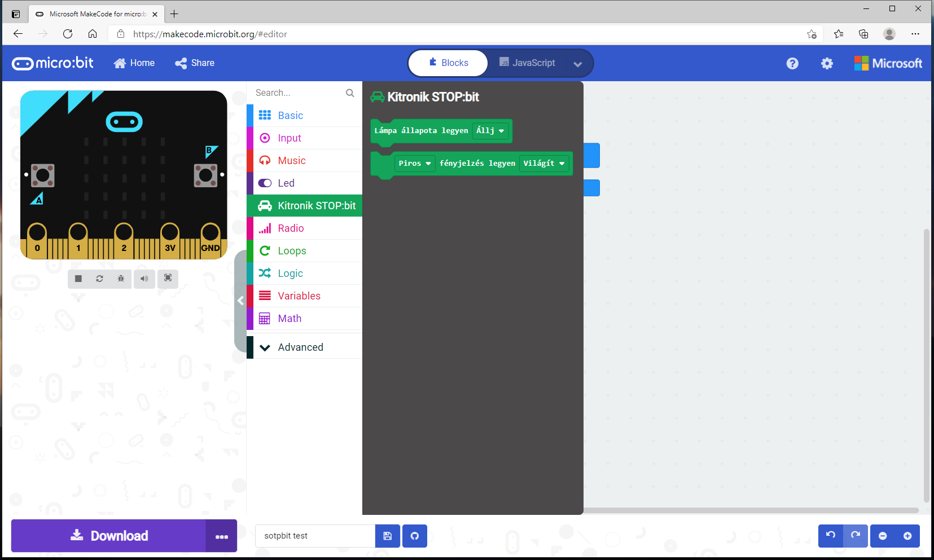Click the Download button

coord(109,535)
